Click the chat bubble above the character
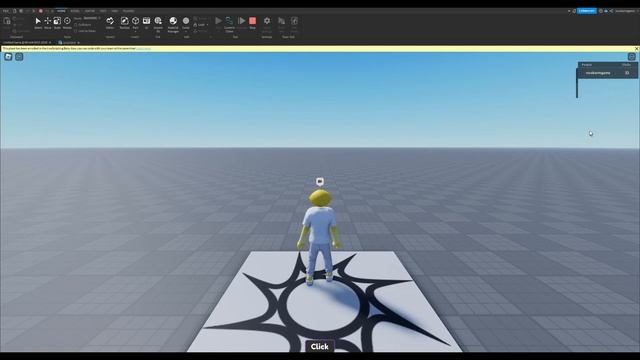This screenshot has height=360, width=640. pos(320,182)
